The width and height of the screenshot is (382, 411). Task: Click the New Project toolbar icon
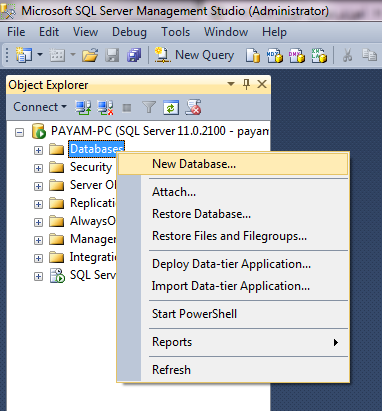pos(24,55)
